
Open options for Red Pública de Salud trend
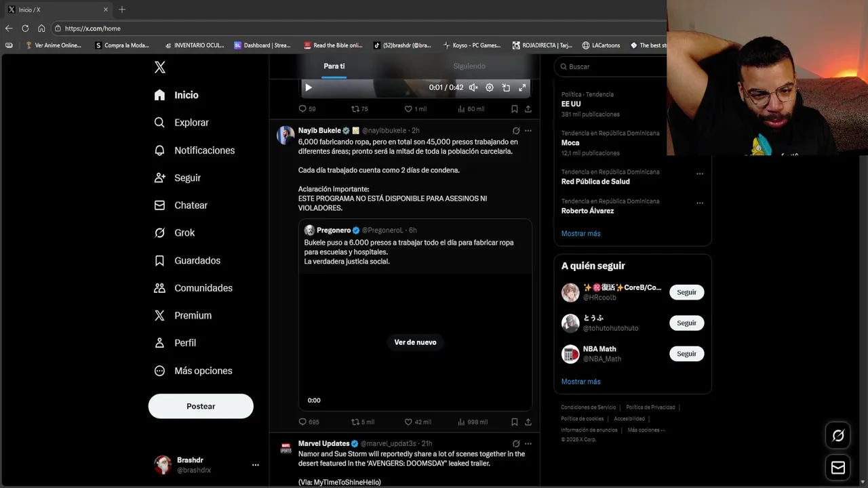pos(700,174)
